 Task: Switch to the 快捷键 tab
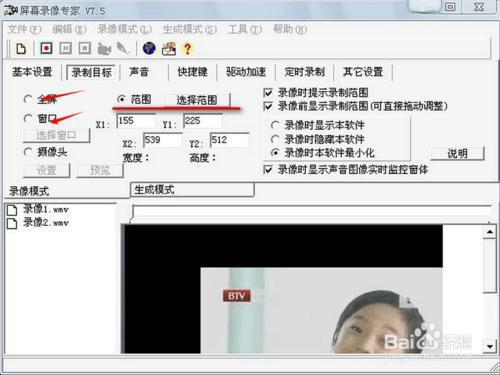[192, 72]
